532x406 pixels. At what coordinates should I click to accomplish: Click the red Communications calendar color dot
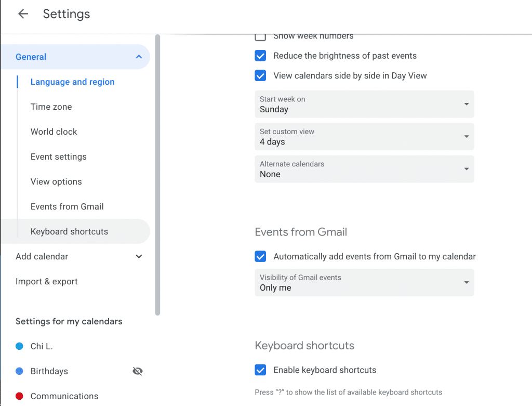click(x=19, y=396)
